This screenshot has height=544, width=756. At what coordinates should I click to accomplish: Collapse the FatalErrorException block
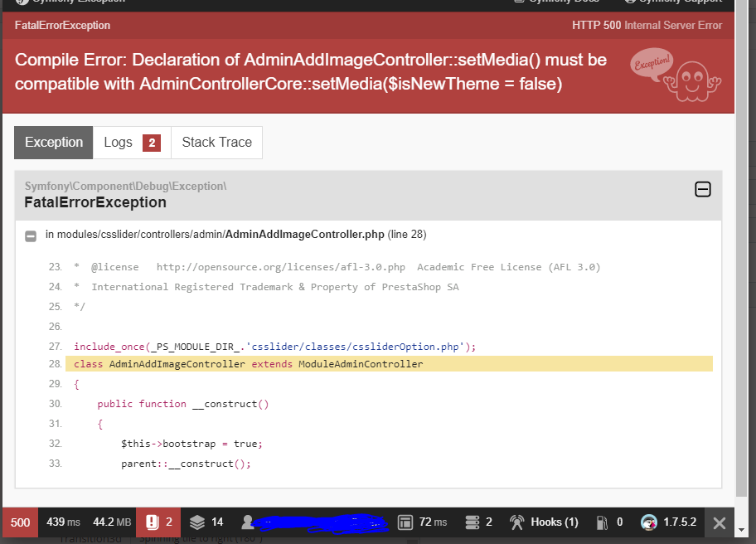702,189
